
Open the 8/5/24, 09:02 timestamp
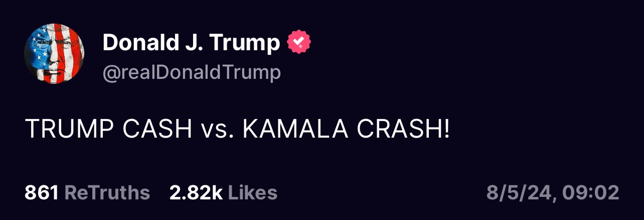pyautogui.click(x=553, y=193)
